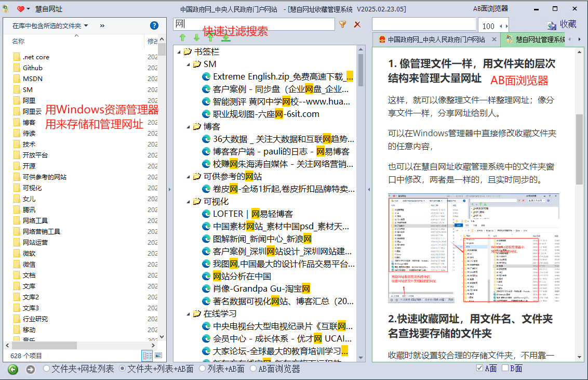The width and height of the screenshot is (588, 380).
Task: Show more explorer commands with » chevron
Action: click(102, 25)
